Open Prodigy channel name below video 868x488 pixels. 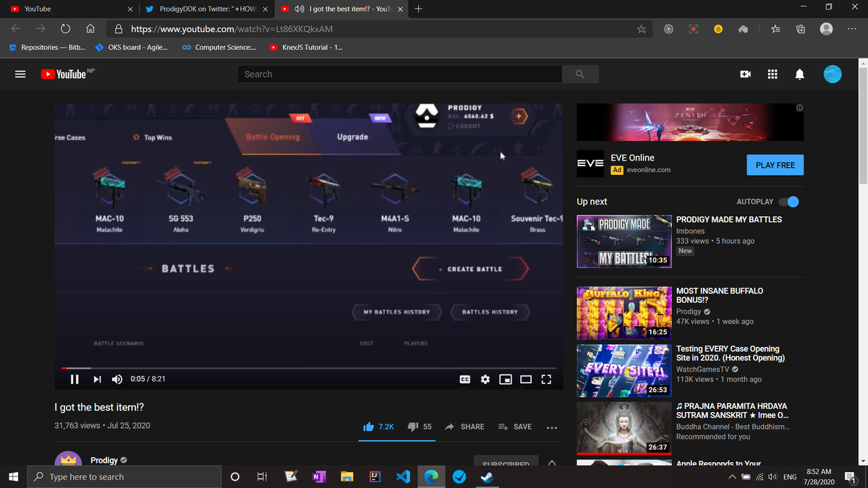coord(103,461)
